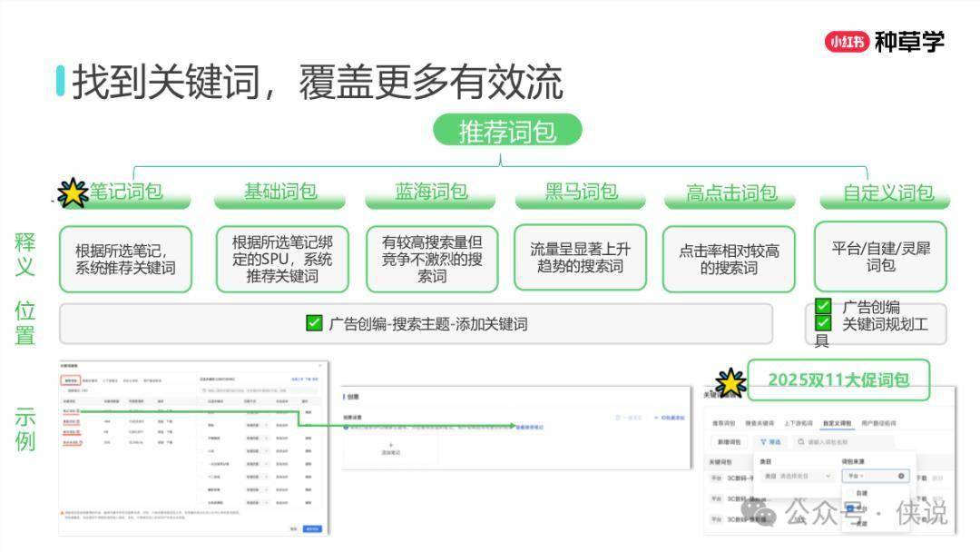Click the 筛选 filter funnel icon

pyautogui.click(x=763, y=442)
